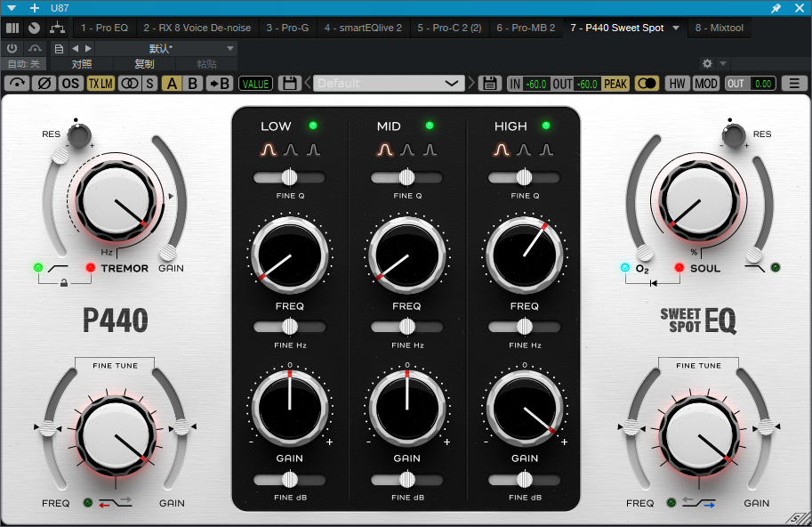Switch to 1 - Pro EQ tab
812x527 pixels.
105,28
